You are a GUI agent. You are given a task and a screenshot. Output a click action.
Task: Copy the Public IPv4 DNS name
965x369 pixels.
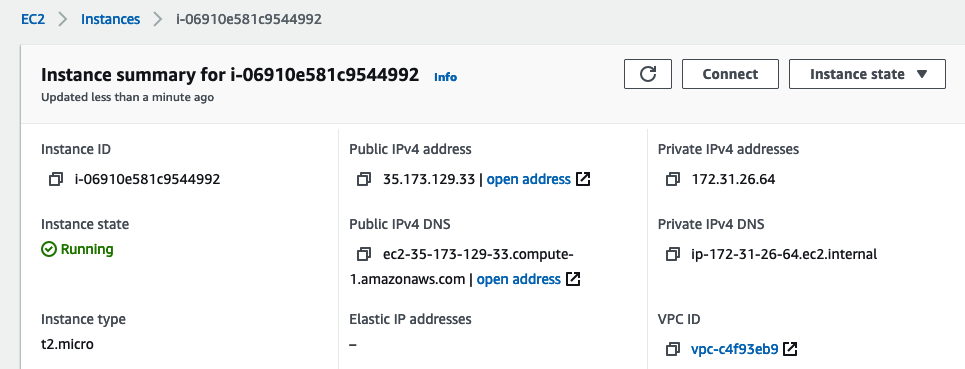tap(364, 254)
